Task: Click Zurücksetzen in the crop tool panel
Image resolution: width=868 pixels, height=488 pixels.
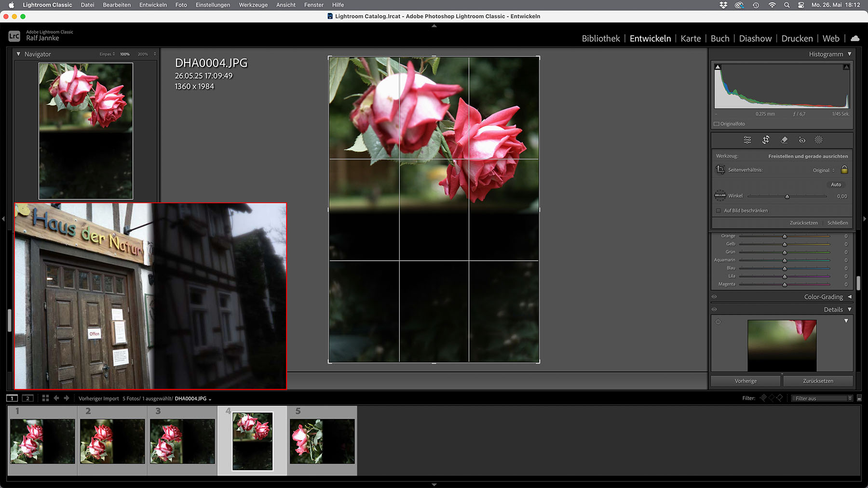Action: pyautogui.click(x=803, y=223)
